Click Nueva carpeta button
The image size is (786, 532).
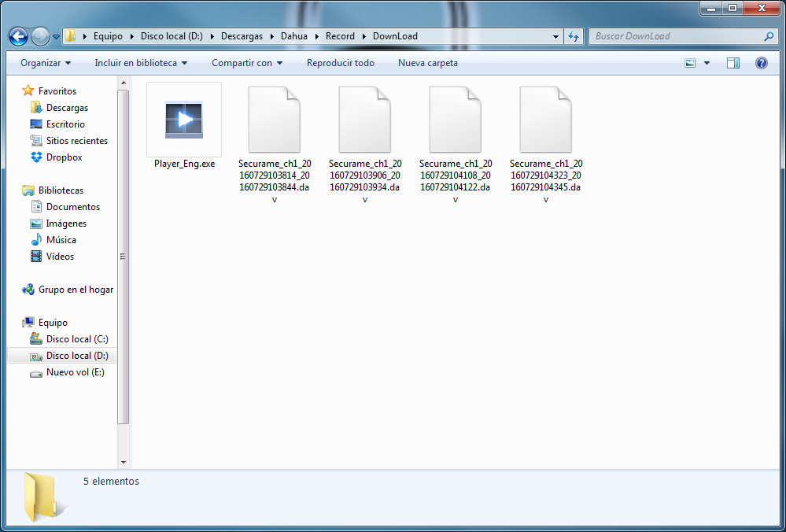coord(427,63)
